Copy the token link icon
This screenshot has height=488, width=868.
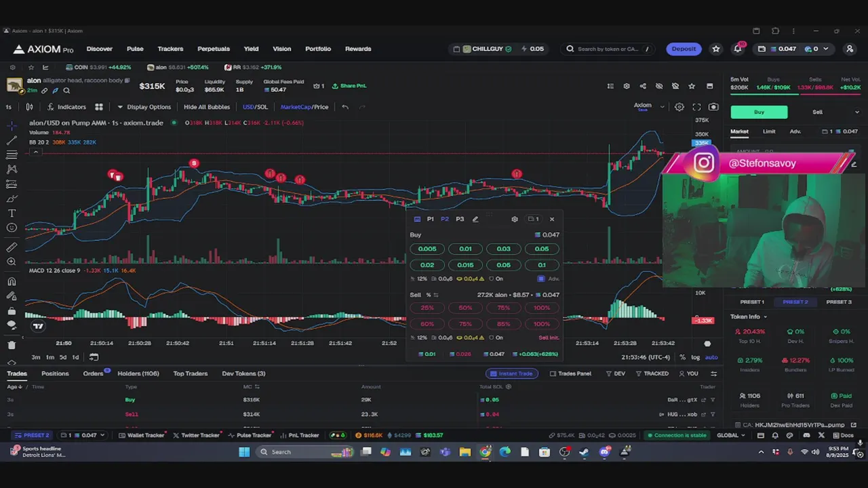tap(45, 91)
